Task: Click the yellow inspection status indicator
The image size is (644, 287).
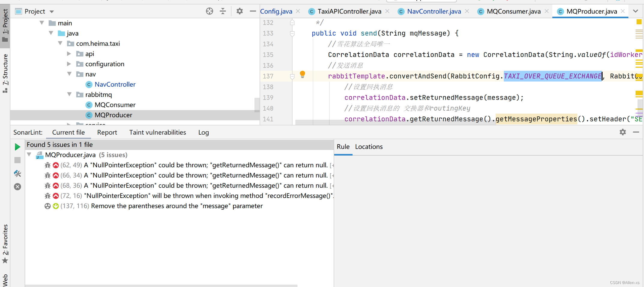Action: pyautogui.click(x=639, y=22)
